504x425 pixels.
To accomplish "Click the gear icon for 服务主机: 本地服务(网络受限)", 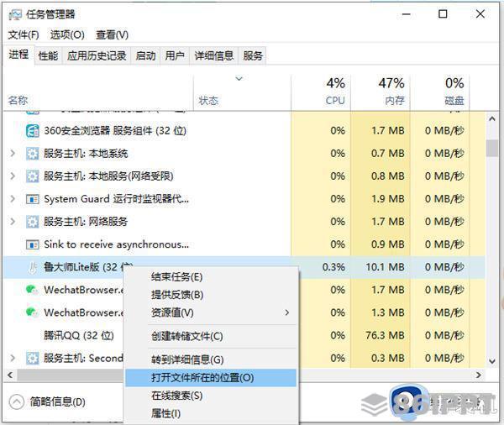I will click(33, 176).
